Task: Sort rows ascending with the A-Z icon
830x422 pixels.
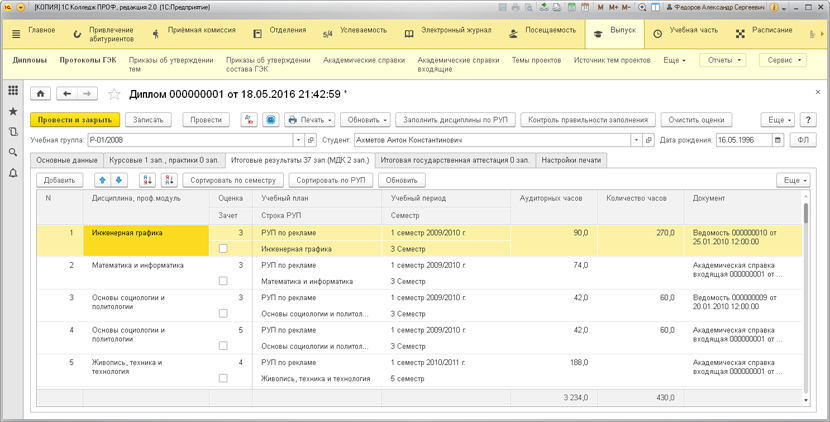Action: (147, 180)
